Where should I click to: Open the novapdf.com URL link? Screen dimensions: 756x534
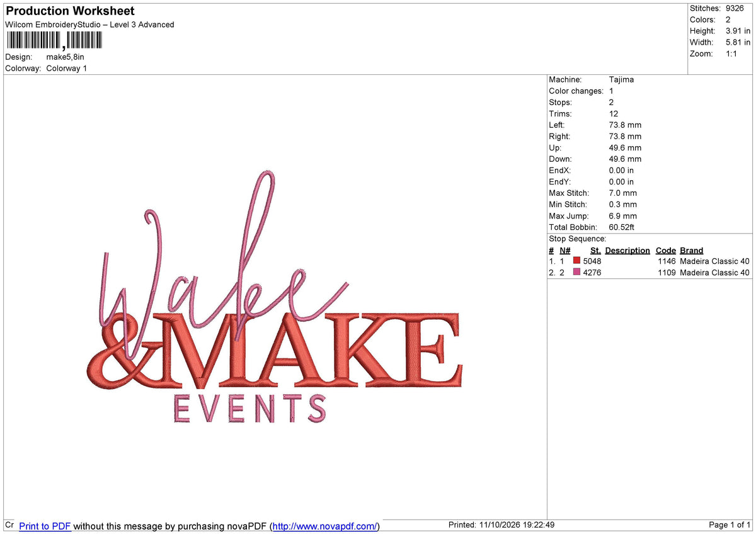point(325,526)
